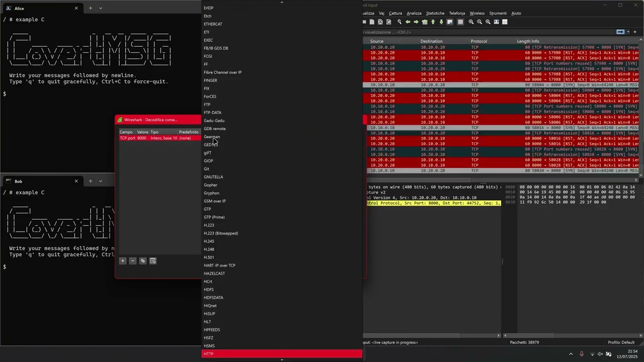The height and width of the screenshot is (362, 644).
Task: Open new tab in Bob terminal
Action: click(91, 181)
